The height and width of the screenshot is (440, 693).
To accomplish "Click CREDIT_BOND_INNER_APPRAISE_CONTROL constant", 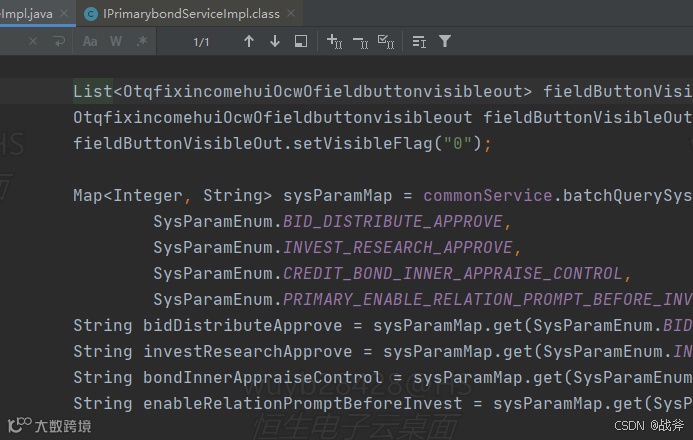I will 453,273.
